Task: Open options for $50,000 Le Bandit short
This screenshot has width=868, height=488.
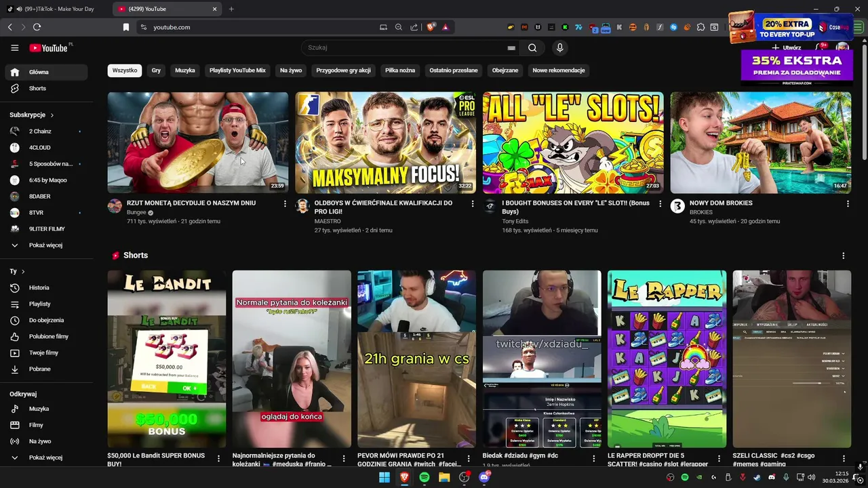Action: 218,459
